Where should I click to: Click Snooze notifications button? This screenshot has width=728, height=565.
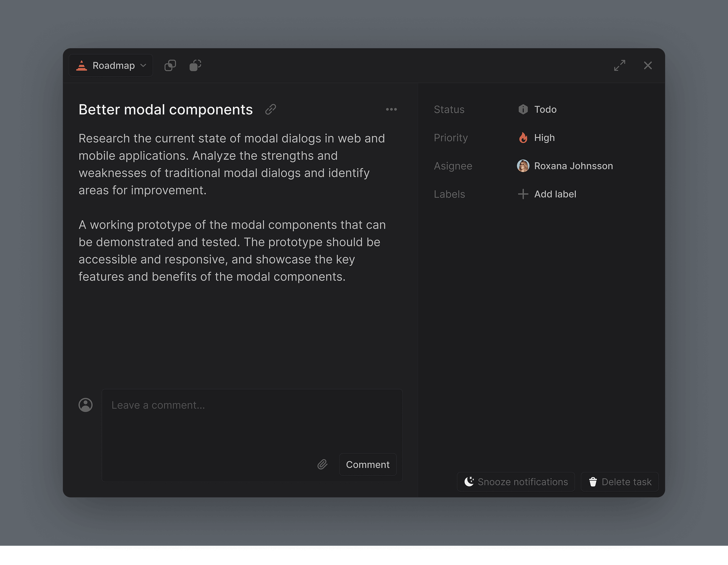[516, 482]
